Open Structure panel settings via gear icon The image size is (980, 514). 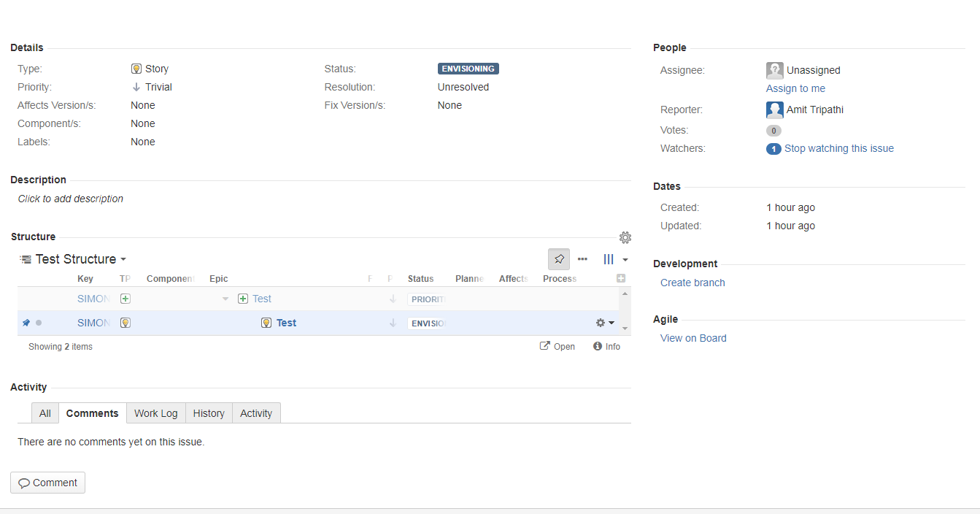point(625,237)
